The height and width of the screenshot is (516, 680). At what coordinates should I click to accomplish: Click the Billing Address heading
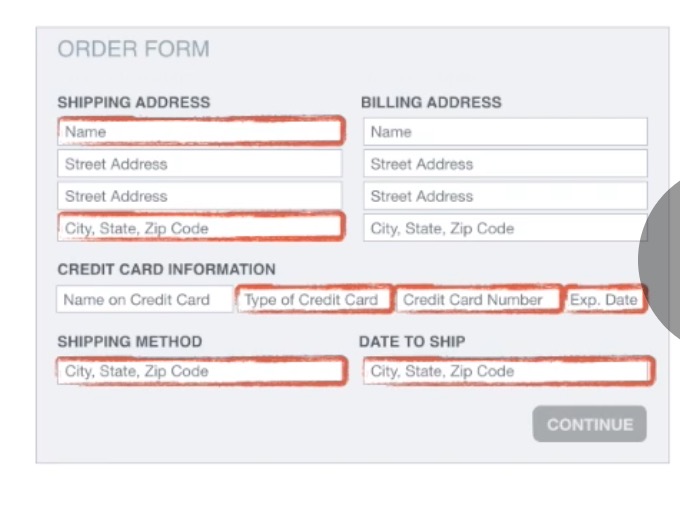431,102
